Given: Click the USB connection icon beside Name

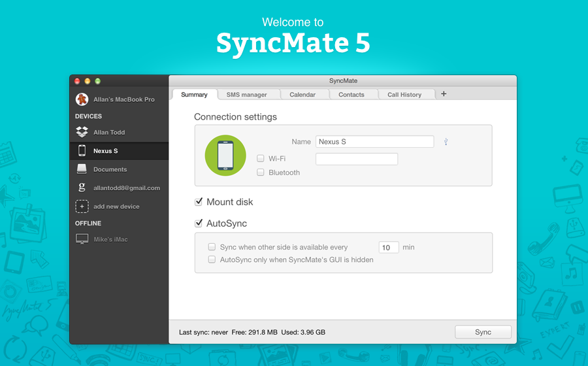Looking at the screenshot, I should tap(446, 142).
